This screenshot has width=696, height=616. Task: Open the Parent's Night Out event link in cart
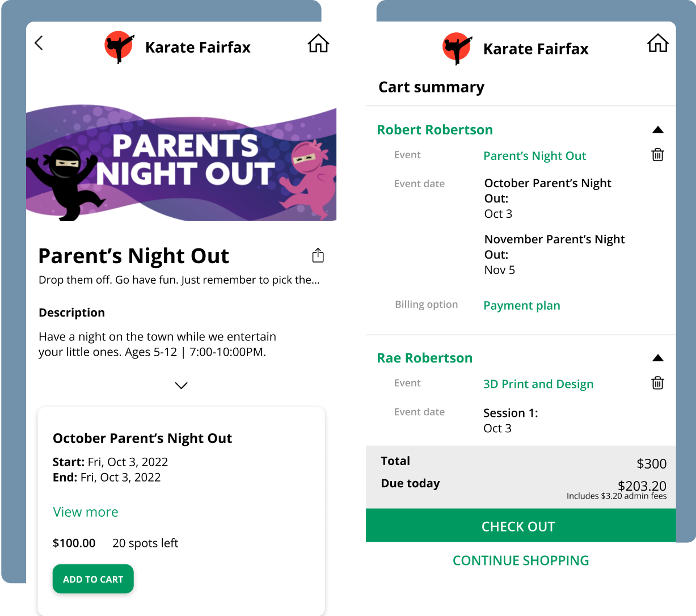pos(534,156)
